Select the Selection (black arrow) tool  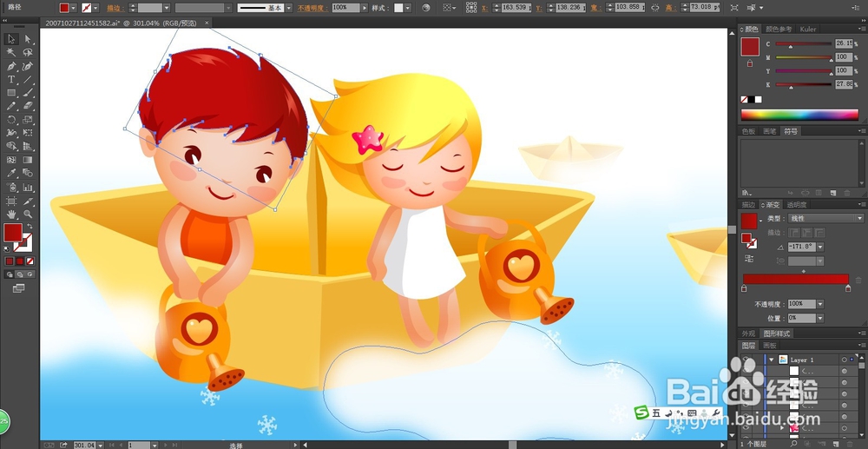[11, 39]
